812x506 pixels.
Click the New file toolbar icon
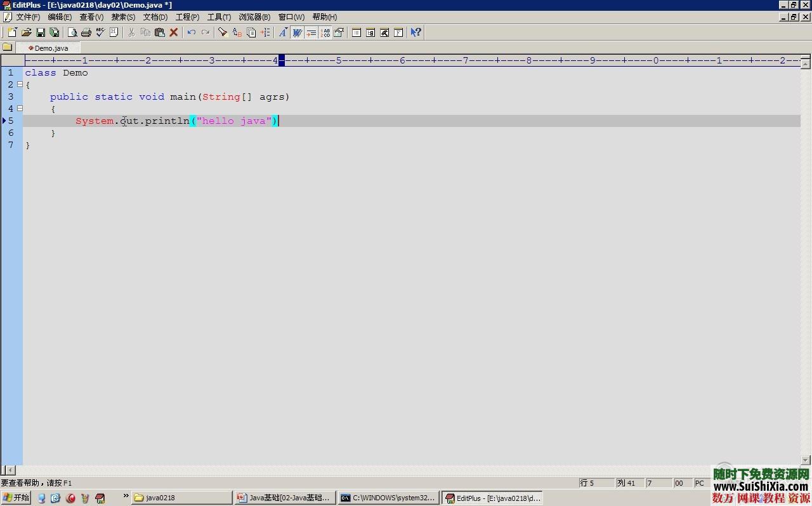[12, 32]
